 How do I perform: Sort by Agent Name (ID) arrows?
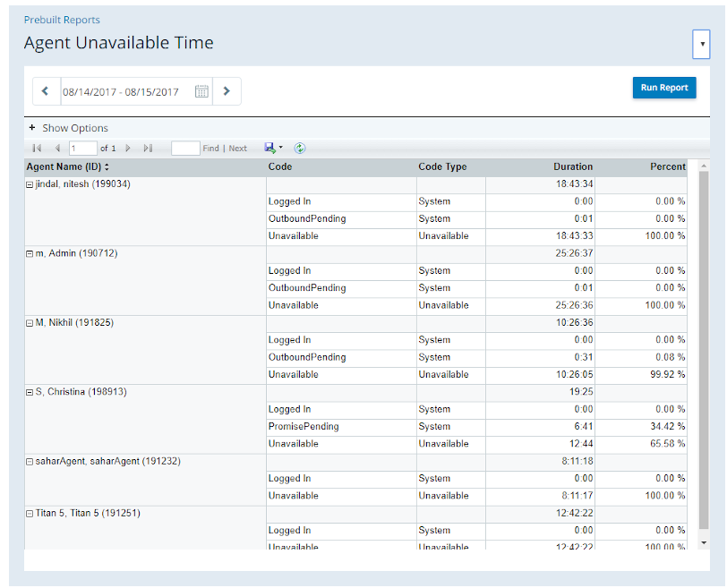[107, 166]
